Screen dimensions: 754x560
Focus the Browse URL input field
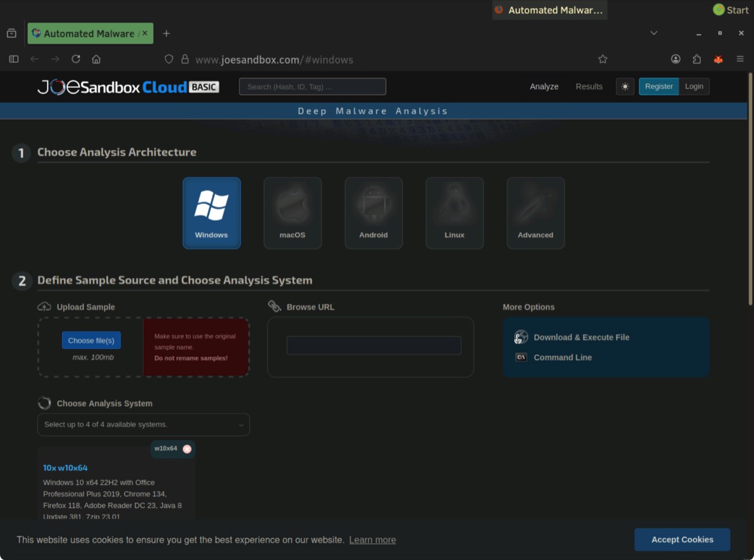pyautogui.click(x=374, y=345)
